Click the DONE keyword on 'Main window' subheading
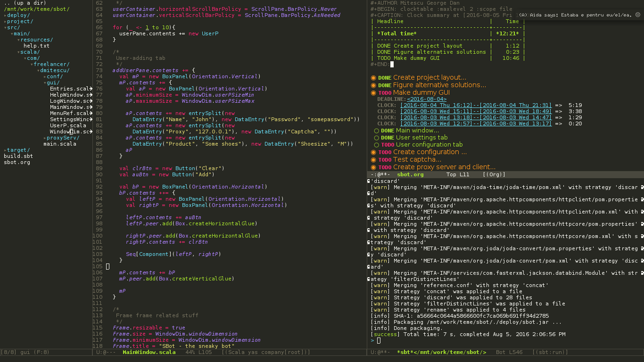The height and width of the screenshot is (362, 644). 388,131
